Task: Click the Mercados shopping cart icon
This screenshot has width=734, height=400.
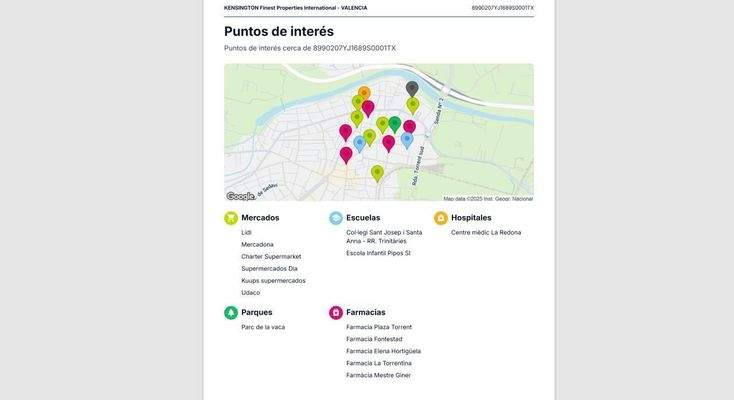Action: [231, 218]
